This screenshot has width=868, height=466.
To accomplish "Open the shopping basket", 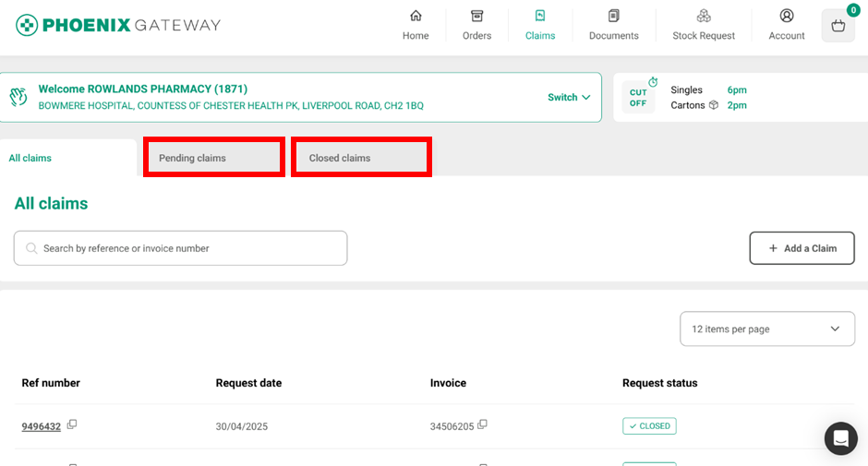I will tap(838, 26).
